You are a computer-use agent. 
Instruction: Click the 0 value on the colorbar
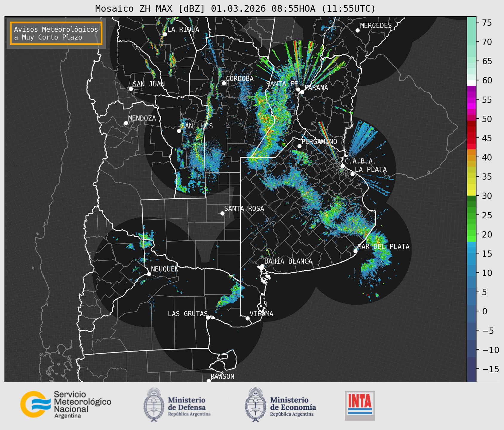[485, 312]
